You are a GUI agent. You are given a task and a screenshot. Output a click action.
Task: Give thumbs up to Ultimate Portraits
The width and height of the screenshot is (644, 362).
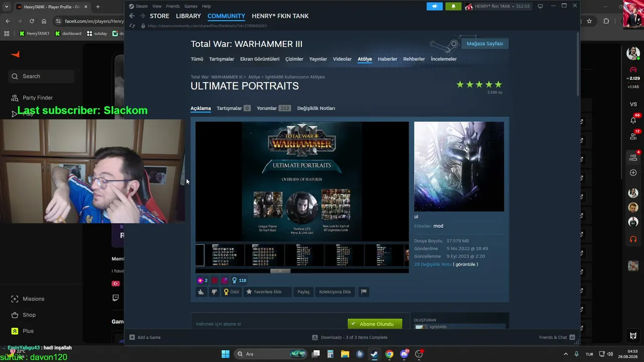[x=201, y=292]
